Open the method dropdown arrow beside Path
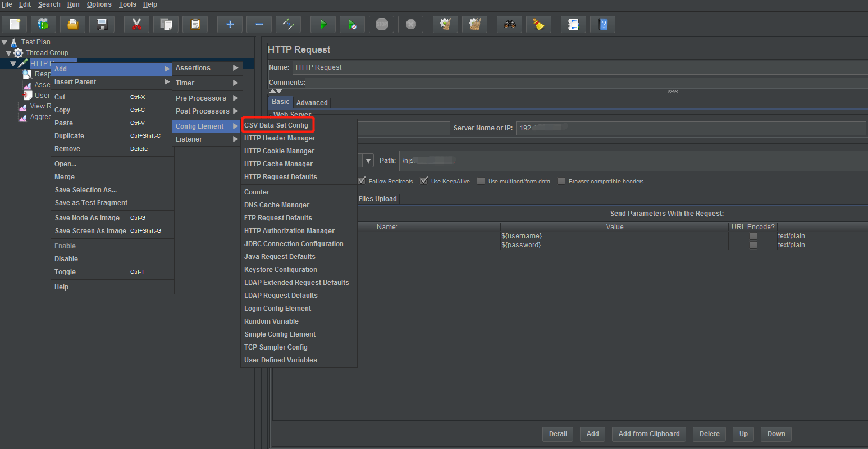The height and width of the screenshot is (449, 868). (x=368, y=161)
